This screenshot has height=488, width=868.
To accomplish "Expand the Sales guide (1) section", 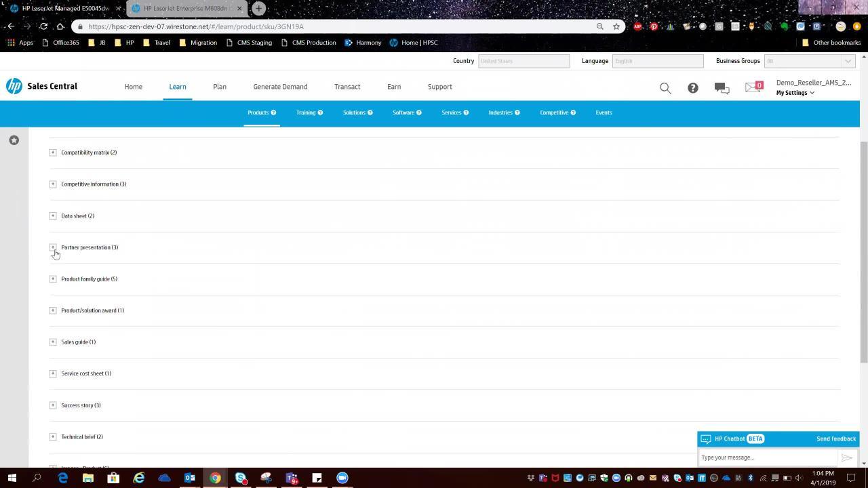I will 53,342.
